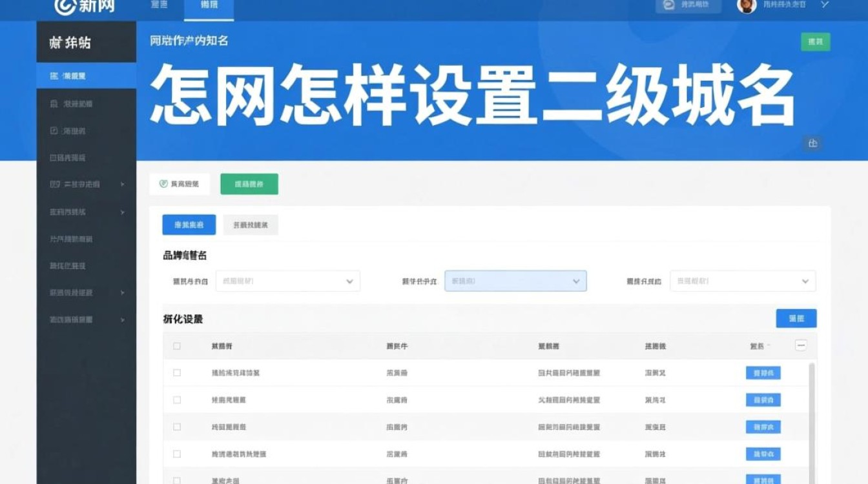Select the highlighted overview item in the sidebar
868x484 pixels.
pos(77,75)
